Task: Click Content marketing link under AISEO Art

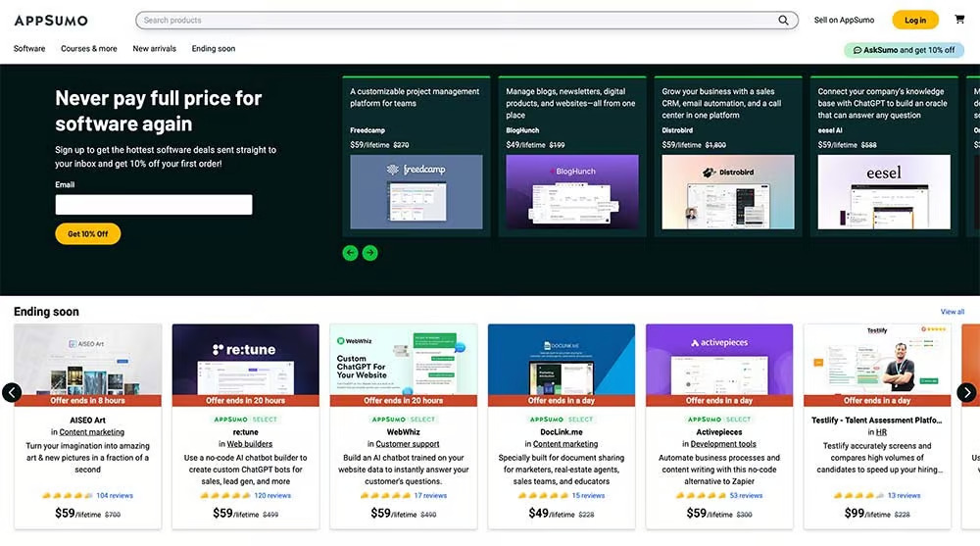Action: pyautogui.click(x=92, y=432)
